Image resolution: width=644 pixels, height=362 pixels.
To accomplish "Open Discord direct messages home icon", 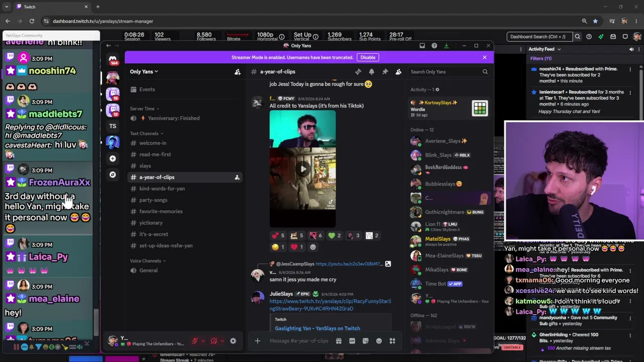I will (113, 59).
